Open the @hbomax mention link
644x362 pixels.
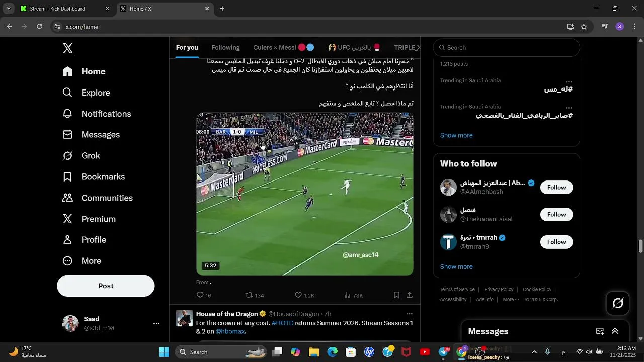[230, 332]
